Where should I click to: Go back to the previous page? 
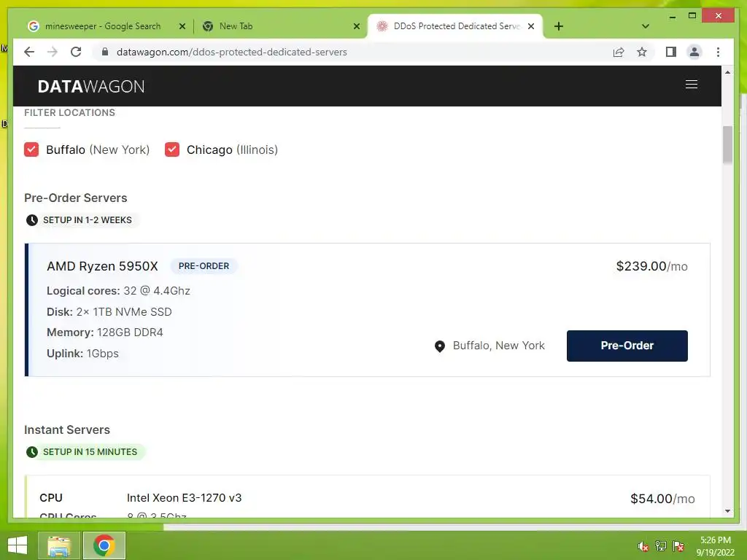pyautogui.click(x=29, y=52)
